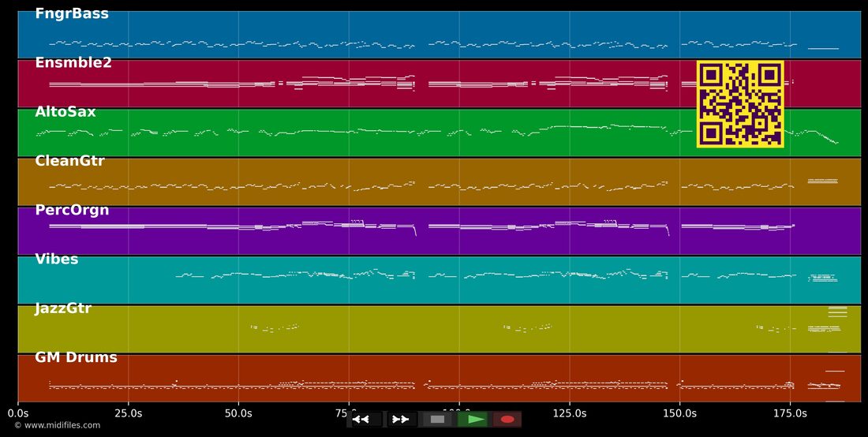
Task: Stop playback with the gray square button
Action: point(437,420)
